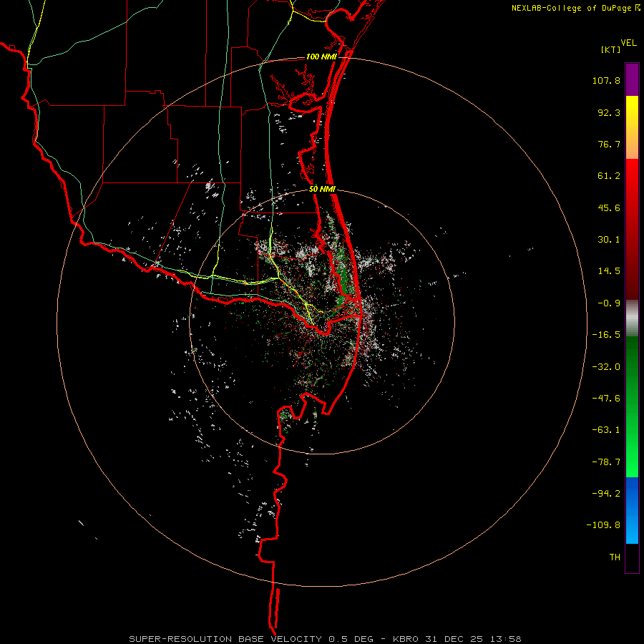The image size is (644, 644).
Task: Click the -47.6 legend value
Action: click(606, 399)
